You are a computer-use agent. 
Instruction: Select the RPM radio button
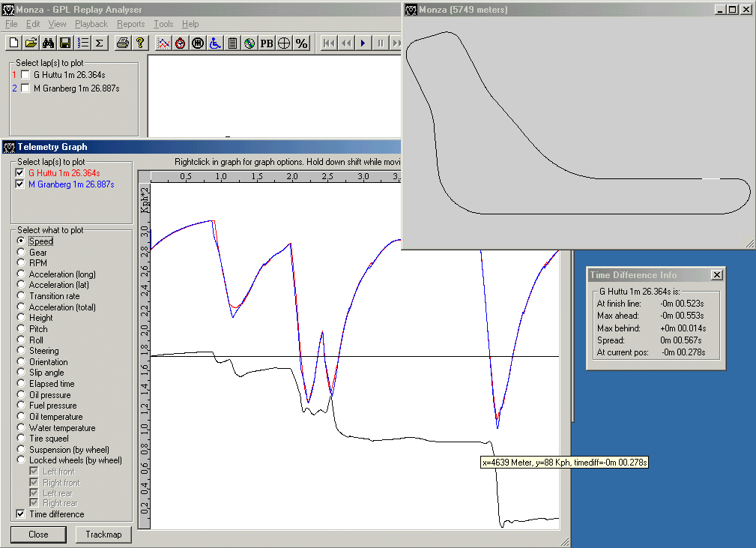20,263
